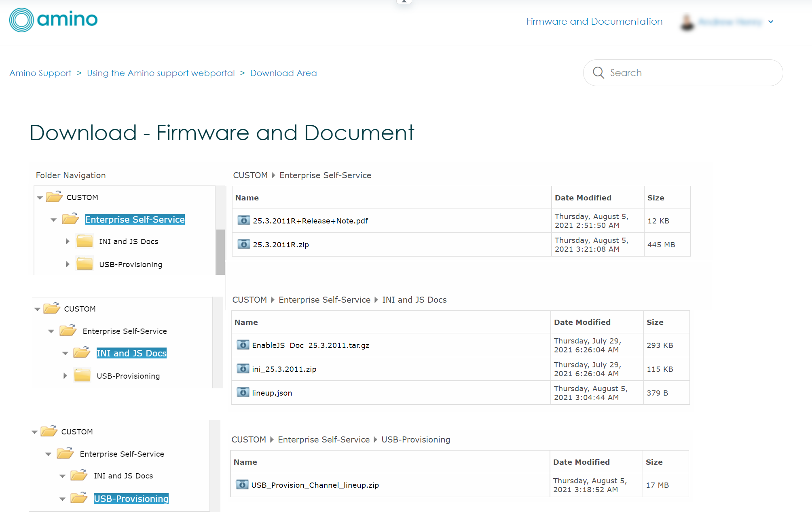Select the 25.3.2011R.zip file name

[281, 245]
